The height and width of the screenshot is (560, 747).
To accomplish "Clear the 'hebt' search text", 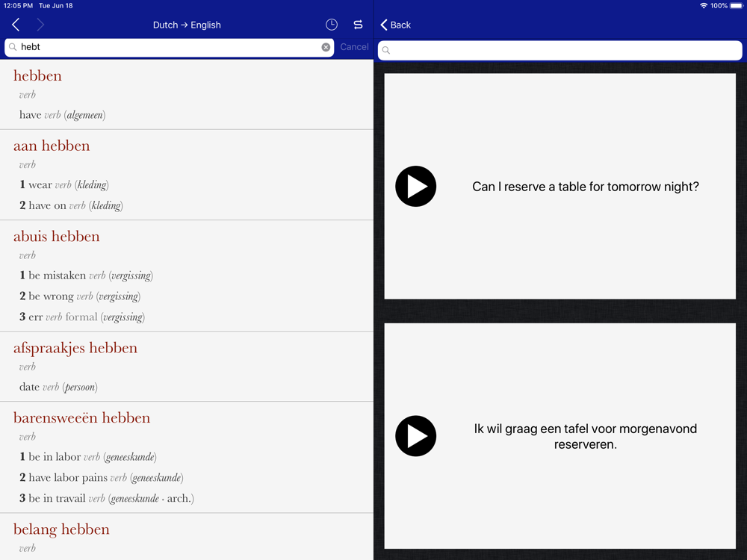I will click(x=326, y=47).
